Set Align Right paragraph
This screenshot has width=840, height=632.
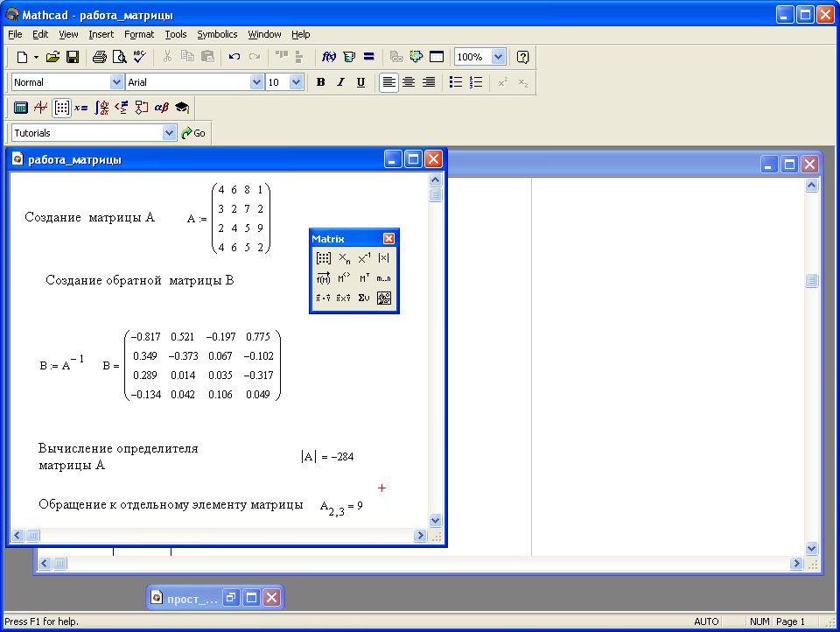coord(429,82)
